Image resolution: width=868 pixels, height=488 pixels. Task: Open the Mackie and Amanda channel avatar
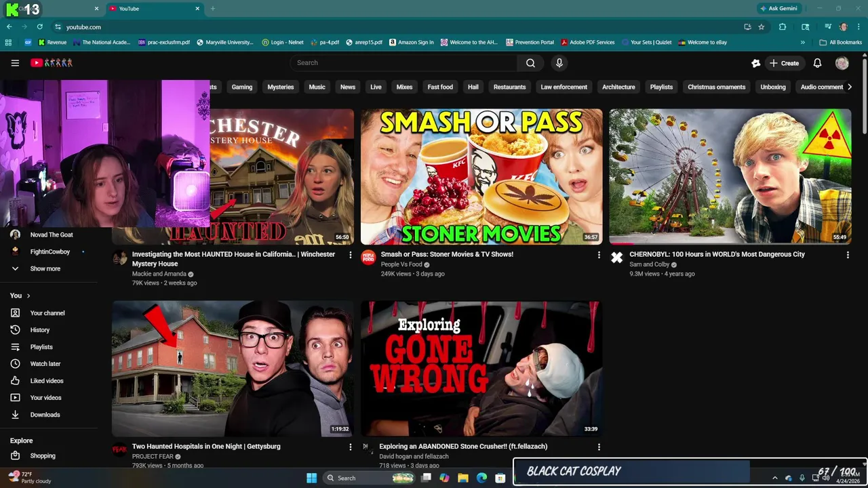point(119,258)
